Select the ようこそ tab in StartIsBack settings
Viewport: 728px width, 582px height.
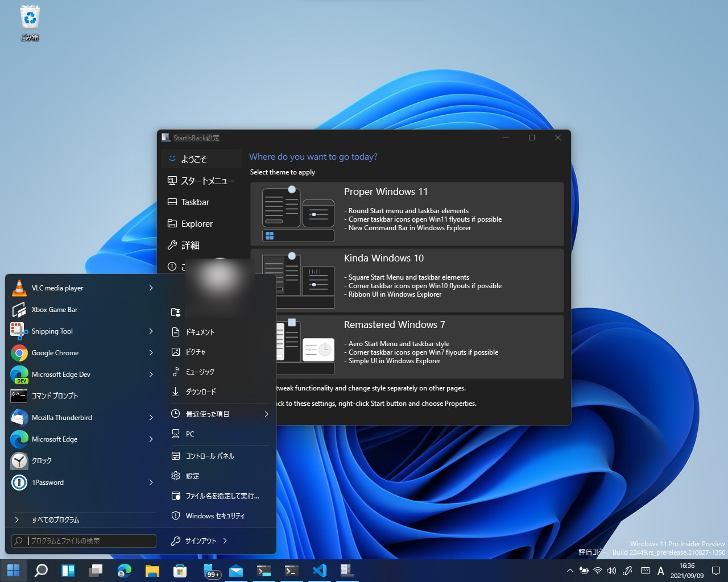(201, 159)
